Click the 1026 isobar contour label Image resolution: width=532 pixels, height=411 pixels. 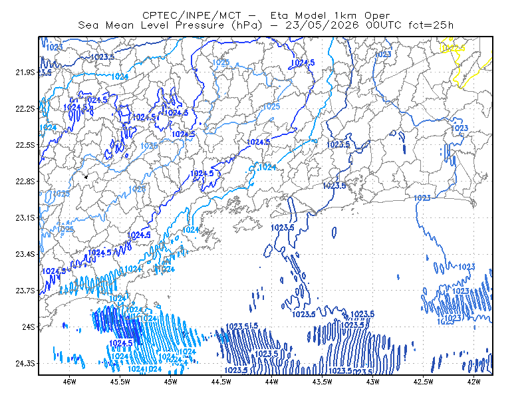pos(138,189)
